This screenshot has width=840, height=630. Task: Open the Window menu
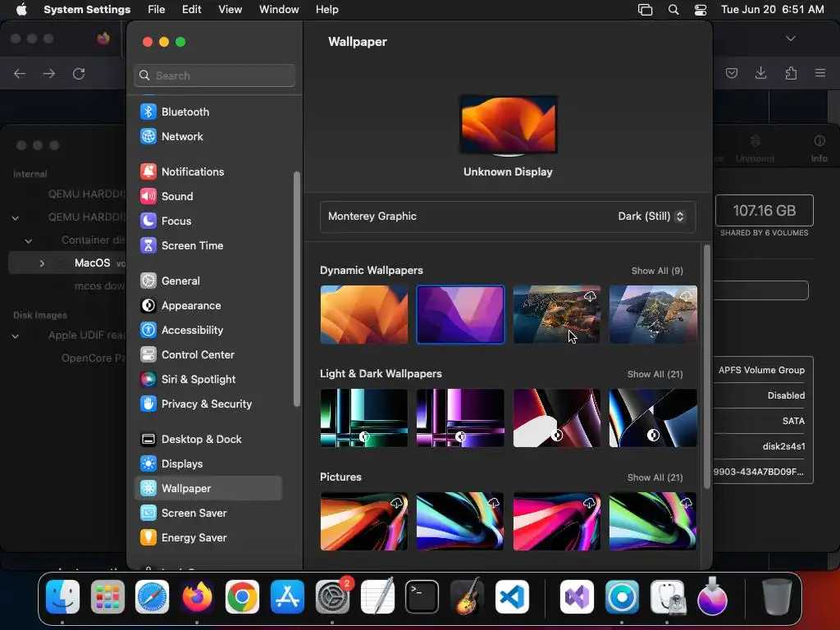click(x=279, y=10)
